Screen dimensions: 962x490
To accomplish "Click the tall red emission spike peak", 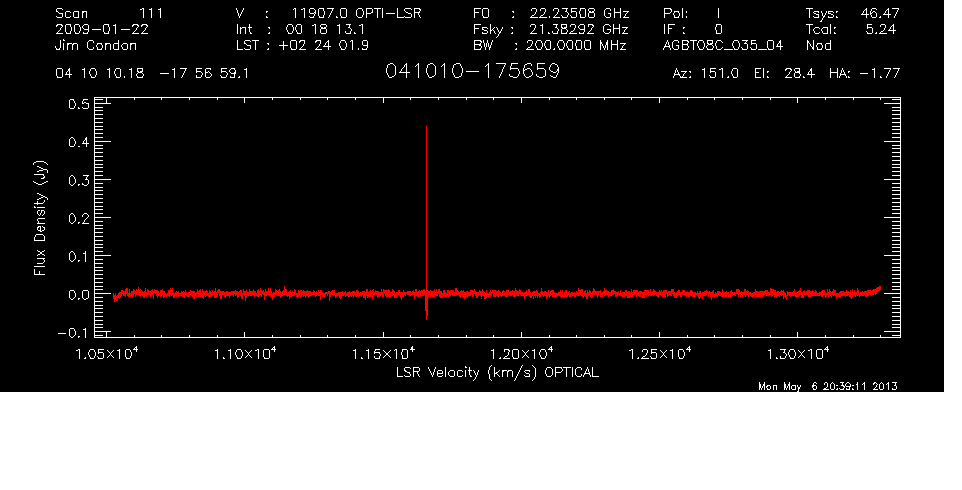I will click(426, 128).
